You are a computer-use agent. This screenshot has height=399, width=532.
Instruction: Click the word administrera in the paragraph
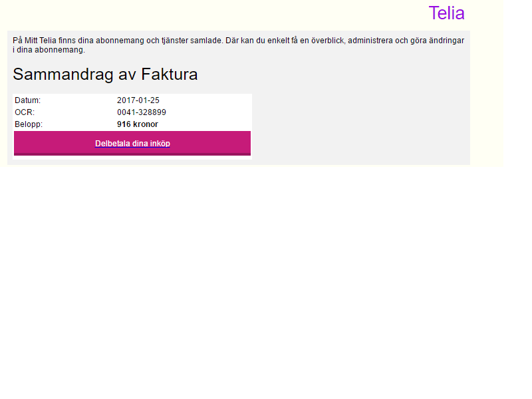click(x=370, y=41)
